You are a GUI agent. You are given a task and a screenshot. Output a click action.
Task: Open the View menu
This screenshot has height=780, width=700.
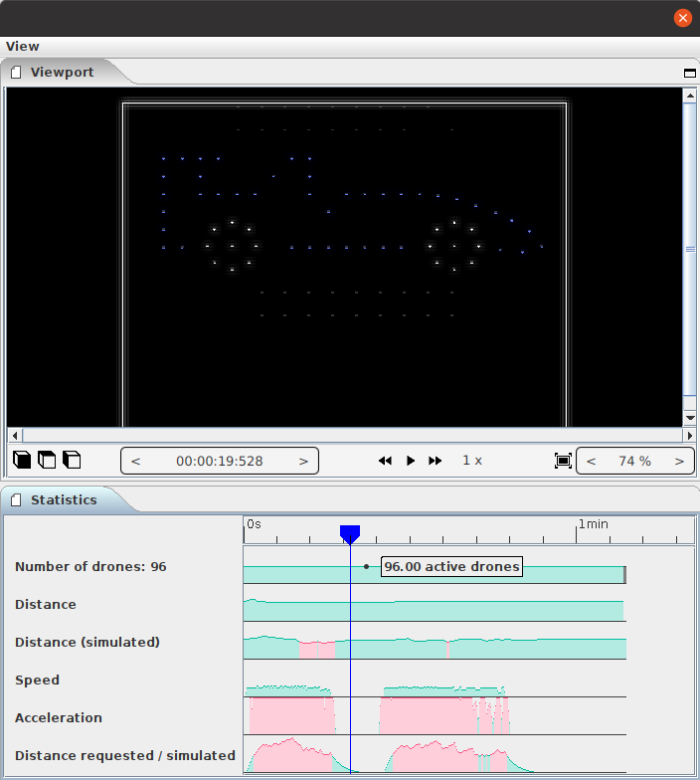click(22, 46)
